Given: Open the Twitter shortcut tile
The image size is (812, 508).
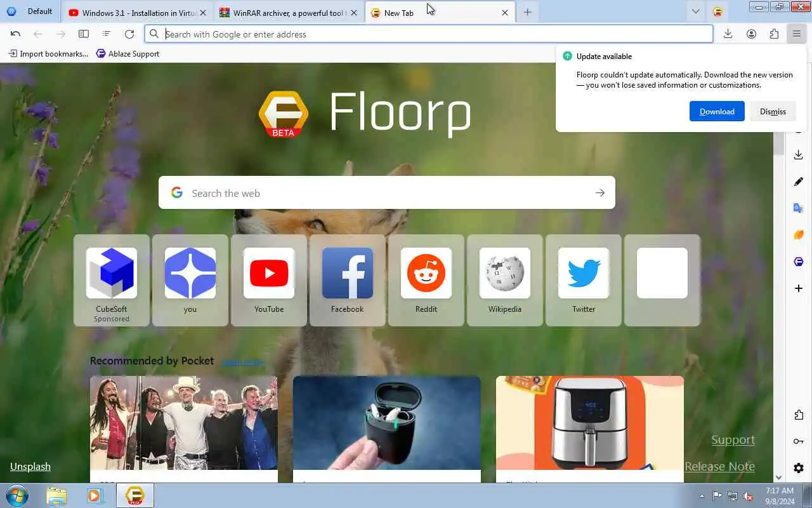Looking at the screenshot, I should click(584, 280).
